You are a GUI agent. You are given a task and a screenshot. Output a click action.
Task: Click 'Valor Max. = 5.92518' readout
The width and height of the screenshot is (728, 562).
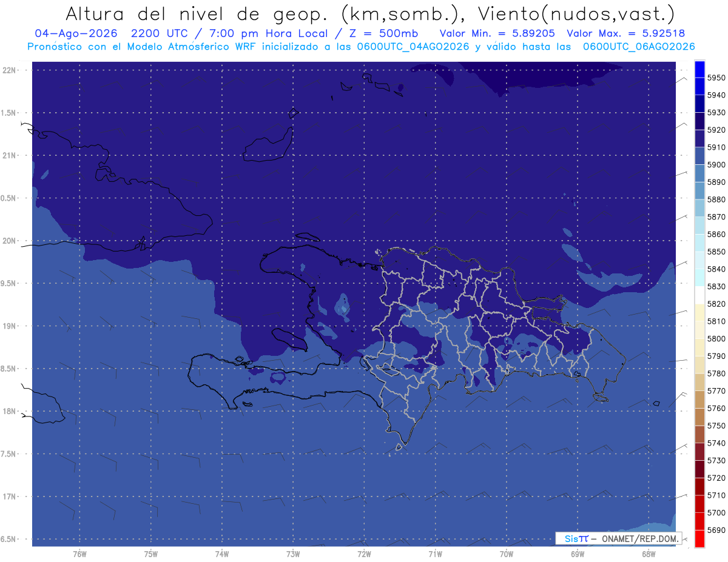[625, 33]
